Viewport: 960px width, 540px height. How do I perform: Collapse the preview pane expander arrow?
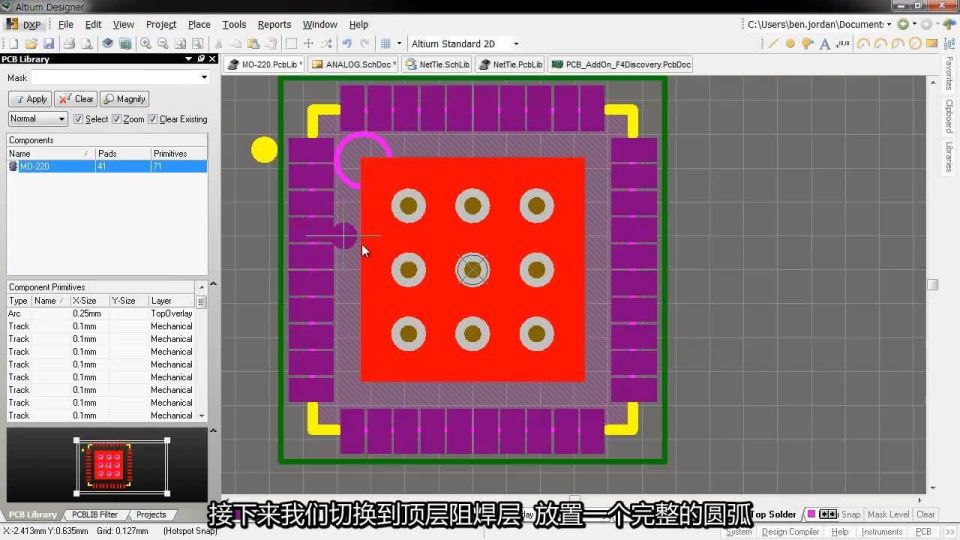tap(213, 431)
